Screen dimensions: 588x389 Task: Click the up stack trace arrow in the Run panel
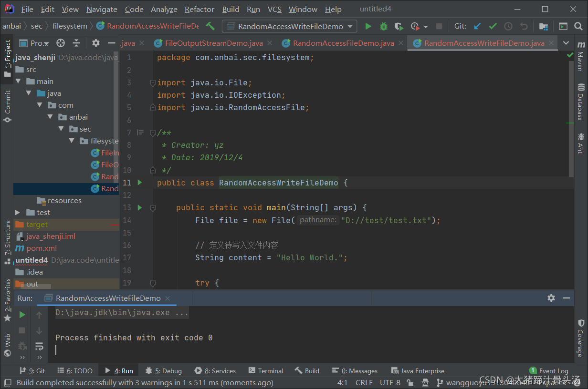point(39,315)
